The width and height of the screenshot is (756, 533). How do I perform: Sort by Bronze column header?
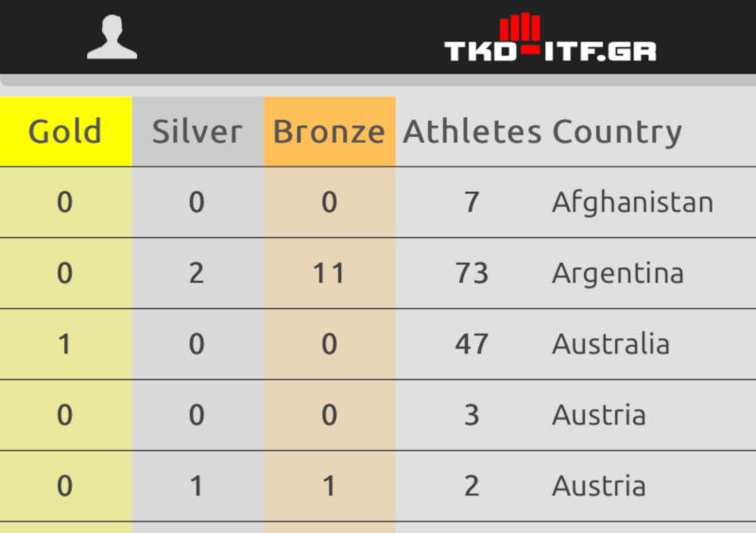click(x=329, y=131)
